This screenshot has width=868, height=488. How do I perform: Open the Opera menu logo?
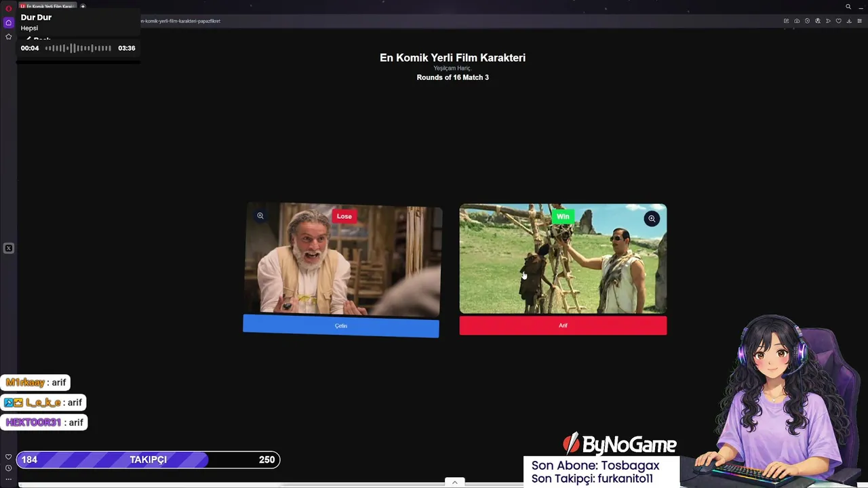pos(8,8)
